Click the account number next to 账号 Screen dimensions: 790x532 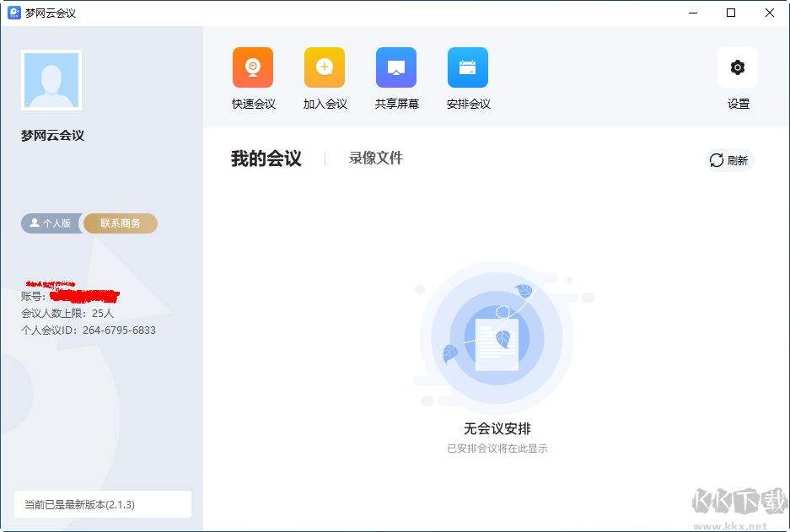coord(84,296)
